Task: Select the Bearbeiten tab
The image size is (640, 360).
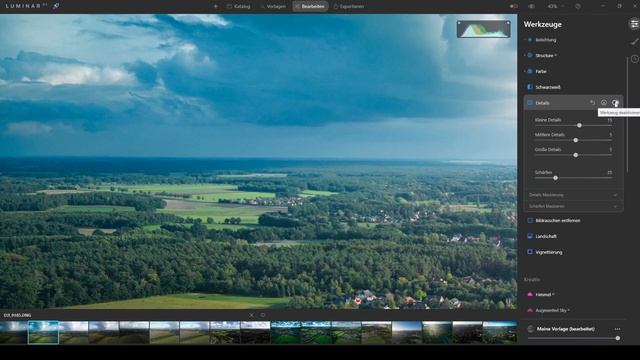Action: (x=310, y=7)
